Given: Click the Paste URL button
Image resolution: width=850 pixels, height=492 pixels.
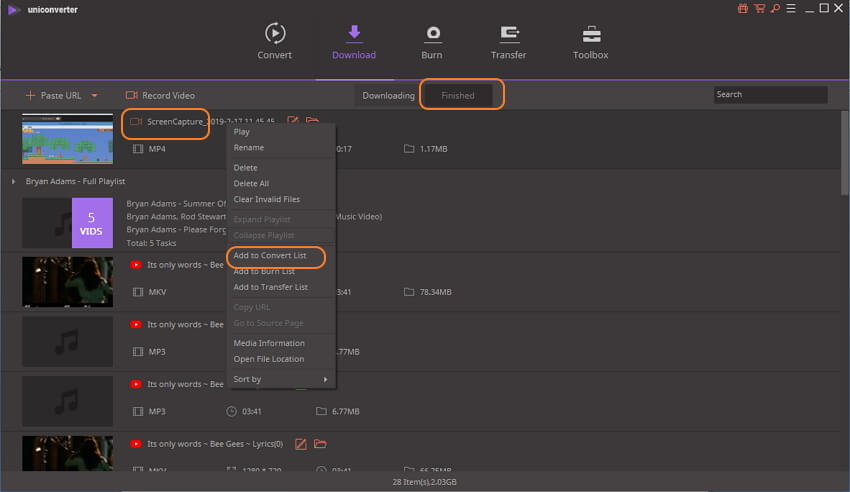Looking at the screenshot, I should (x=54, y=95).
